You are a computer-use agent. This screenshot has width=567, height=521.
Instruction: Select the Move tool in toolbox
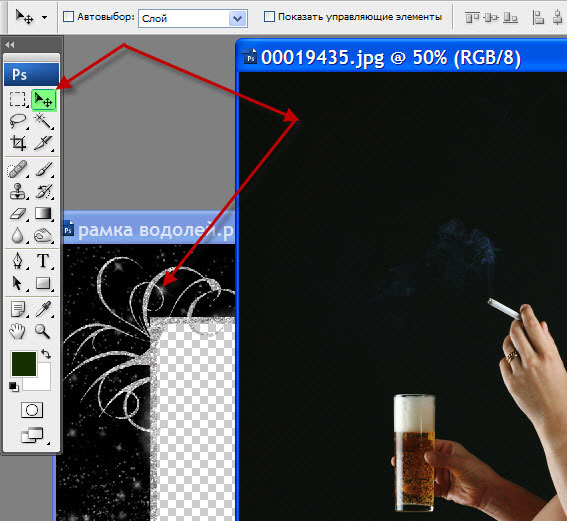tap(43, 100)
